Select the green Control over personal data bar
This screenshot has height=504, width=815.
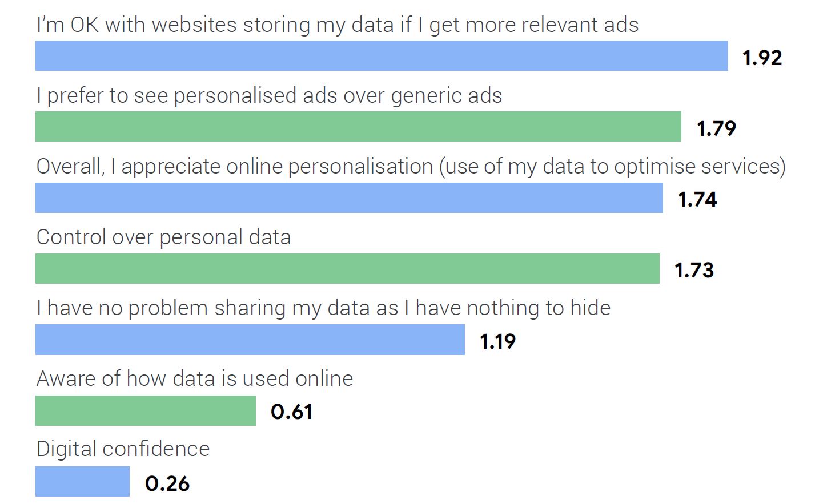(x=347, y=269)
